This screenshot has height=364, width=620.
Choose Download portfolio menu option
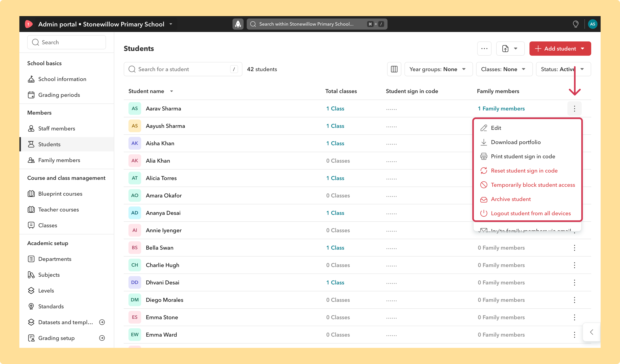(527, 142)
